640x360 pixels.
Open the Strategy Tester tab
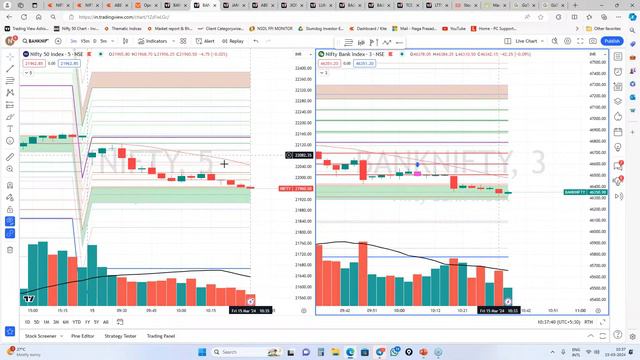[120, 336]
